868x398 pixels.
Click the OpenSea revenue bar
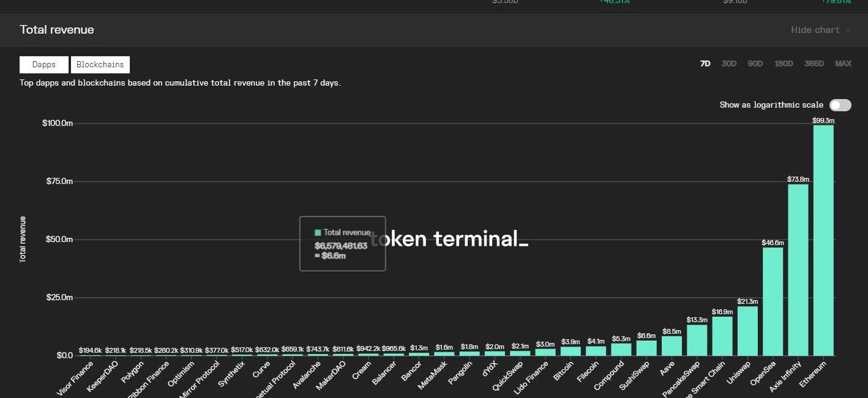click(773, 301)
